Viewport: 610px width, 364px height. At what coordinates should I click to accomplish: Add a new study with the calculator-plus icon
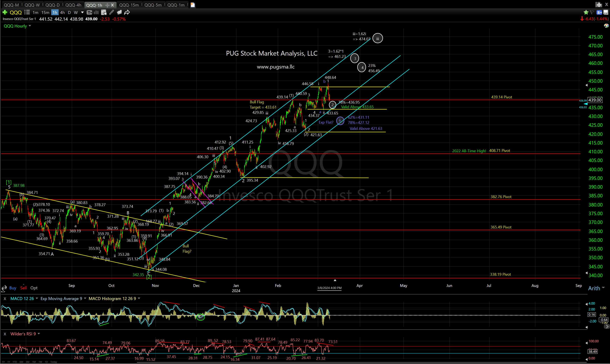104,12
